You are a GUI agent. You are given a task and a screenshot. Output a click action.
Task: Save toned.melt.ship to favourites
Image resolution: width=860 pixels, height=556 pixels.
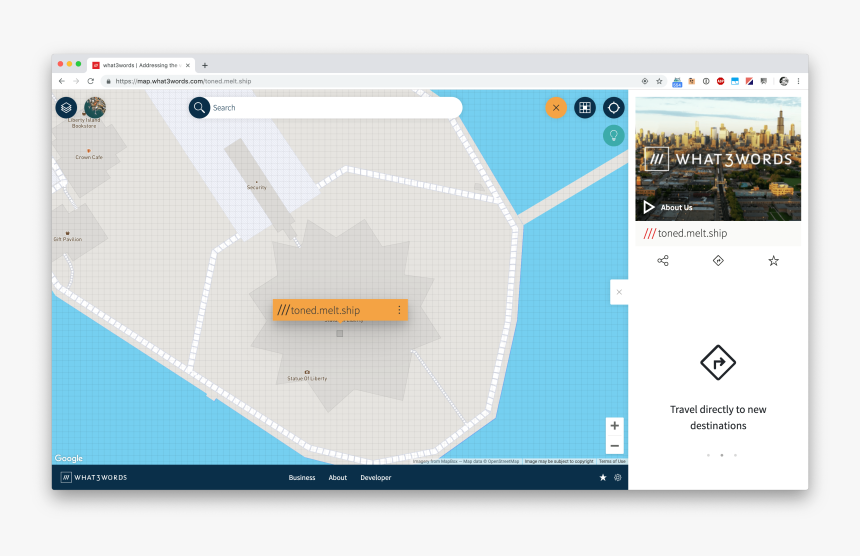(x=773, y=260)
